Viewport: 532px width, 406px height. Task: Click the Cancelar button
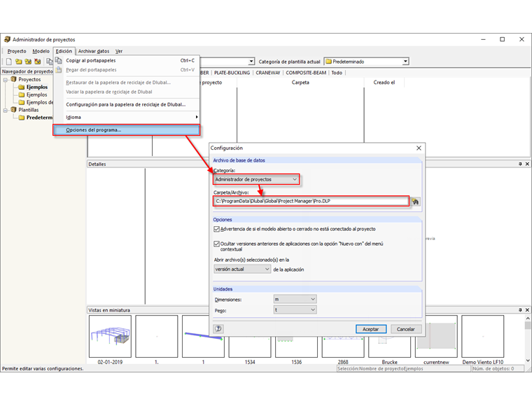point(406,329)
